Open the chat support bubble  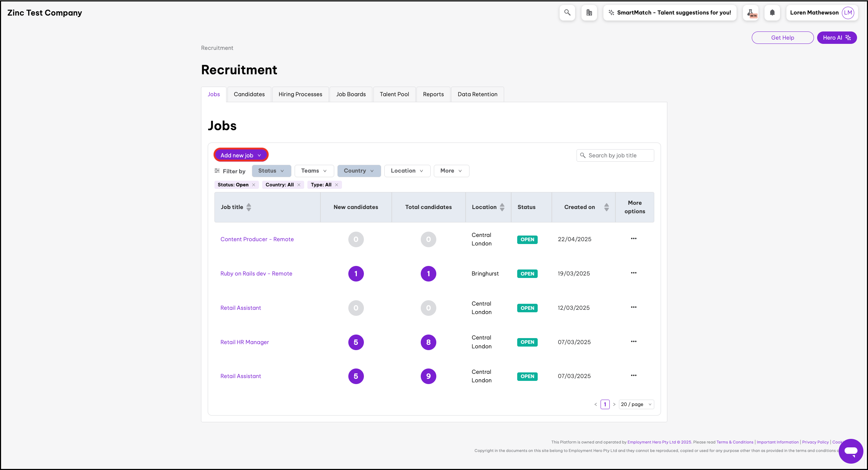pos(851,451)
